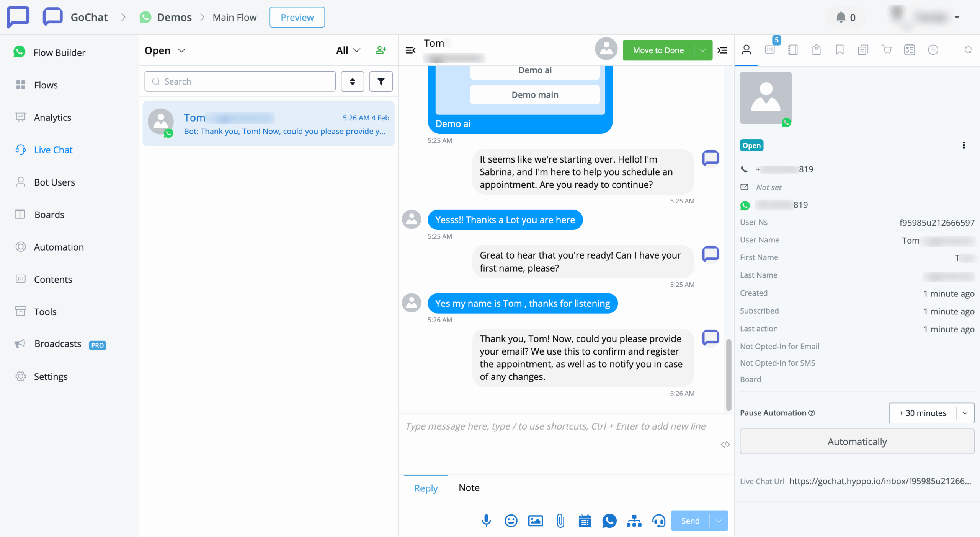The width and height of the screenshot is (980, 537).
Task: Select Tom's conversation in the list
Action: [x=268, y=124]
